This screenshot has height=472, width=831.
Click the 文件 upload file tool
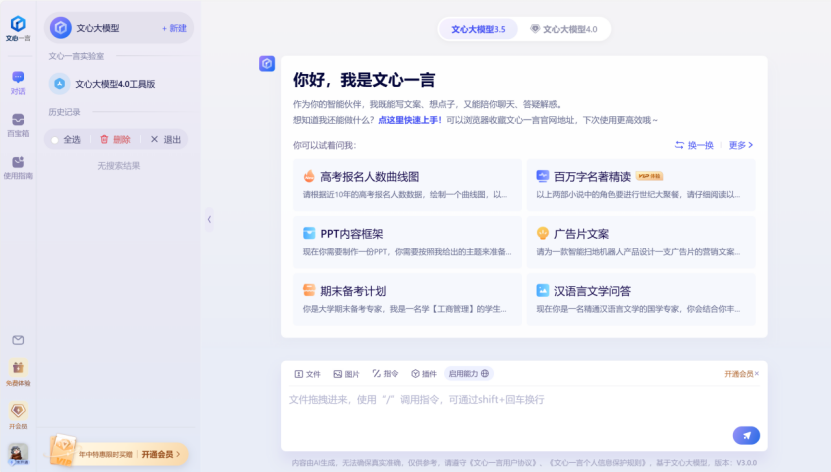(x=307, y=374)
